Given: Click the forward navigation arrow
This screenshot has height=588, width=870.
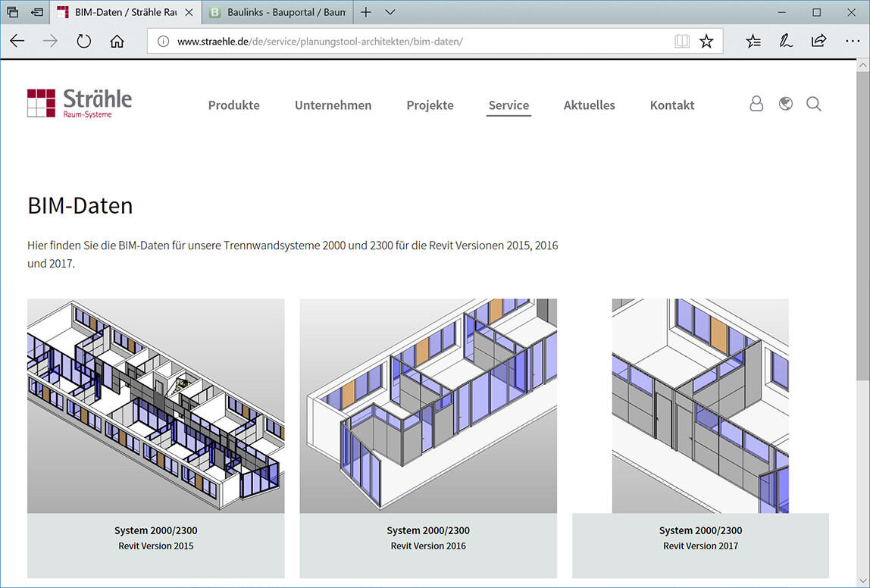Looking at the screenshot, I should pos(50,41).
